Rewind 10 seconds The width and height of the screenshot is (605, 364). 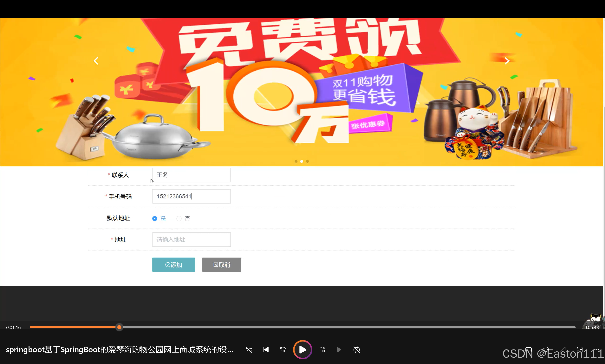(x=283, y=349)
